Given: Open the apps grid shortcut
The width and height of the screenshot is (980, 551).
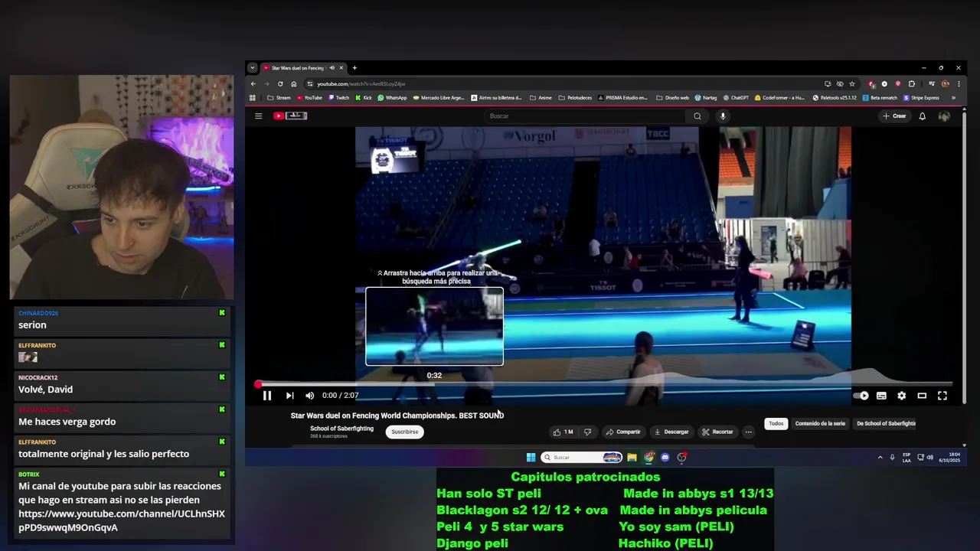Looking at the screenshot, I should pyautogui.click(x=253, y=98).
